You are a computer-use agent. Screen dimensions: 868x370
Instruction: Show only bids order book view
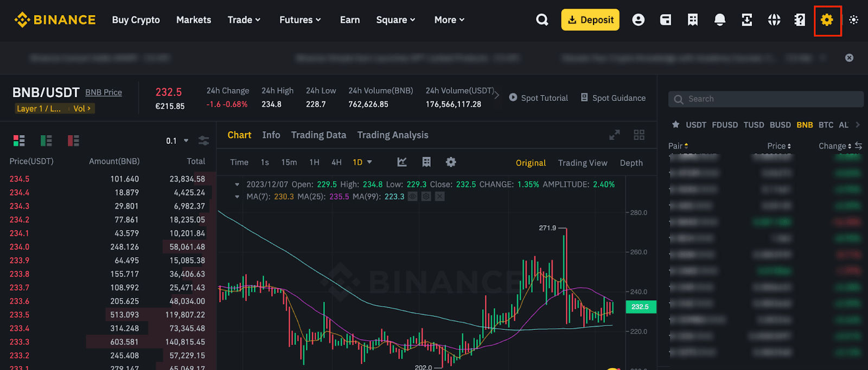46,141
